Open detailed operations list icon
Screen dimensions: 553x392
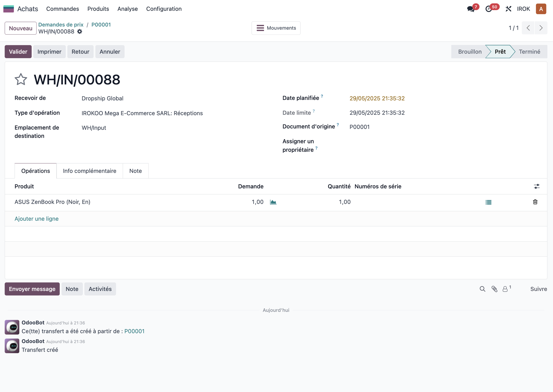click(488, 202)
